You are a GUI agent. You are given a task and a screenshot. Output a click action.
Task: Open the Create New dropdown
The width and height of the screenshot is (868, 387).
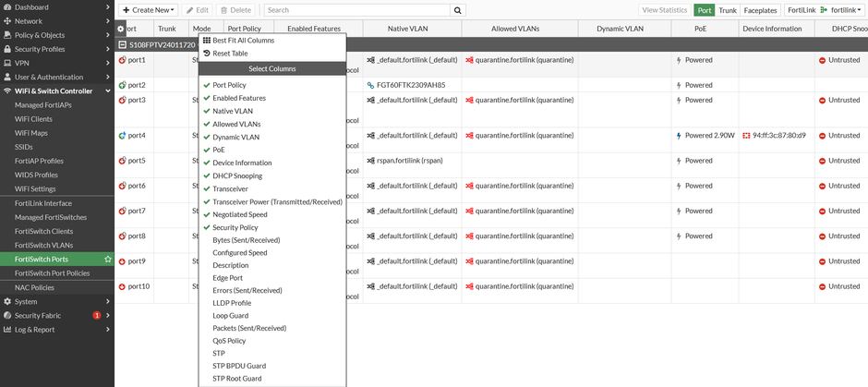(x=148, y=10)
